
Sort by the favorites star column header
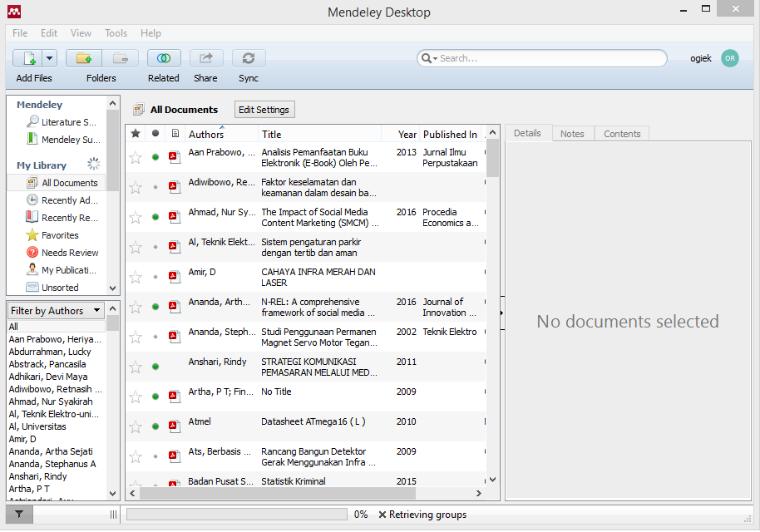(x=136, y=134)
